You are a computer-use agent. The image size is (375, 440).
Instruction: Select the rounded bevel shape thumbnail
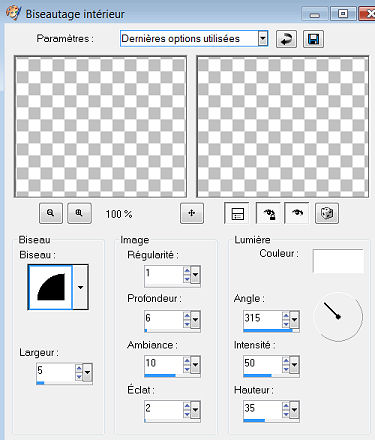click(51, 287)
